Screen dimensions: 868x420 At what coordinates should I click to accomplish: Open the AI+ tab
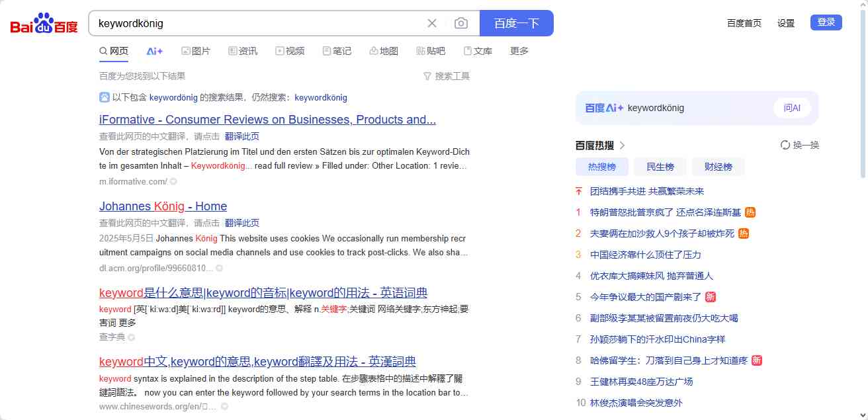click(x=155, y=51)
